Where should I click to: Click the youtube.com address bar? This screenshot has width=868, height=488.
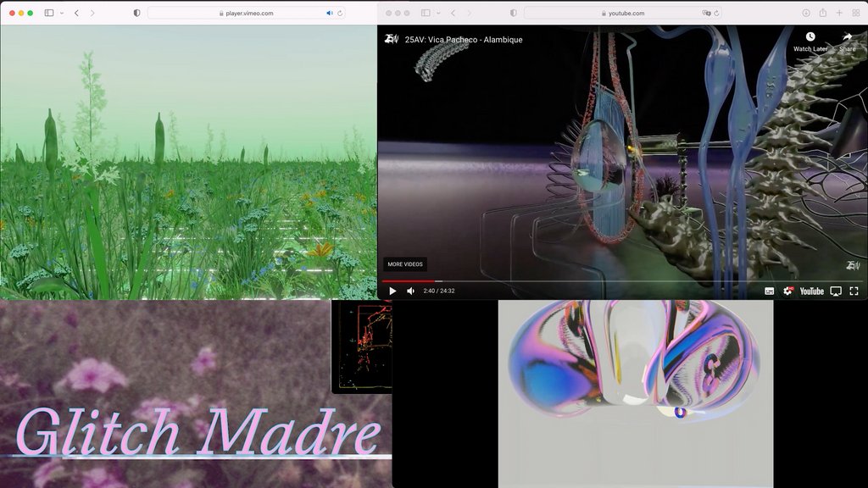(x=623, y=13)
